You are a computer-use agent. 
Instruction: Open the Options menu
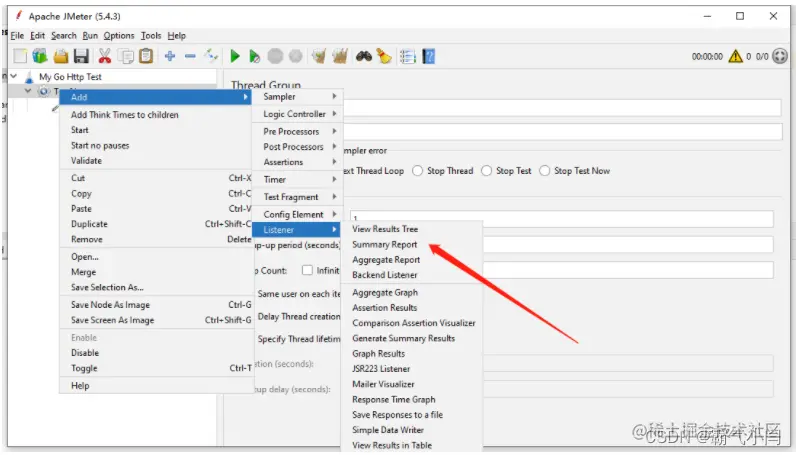(x=119, y=36)
